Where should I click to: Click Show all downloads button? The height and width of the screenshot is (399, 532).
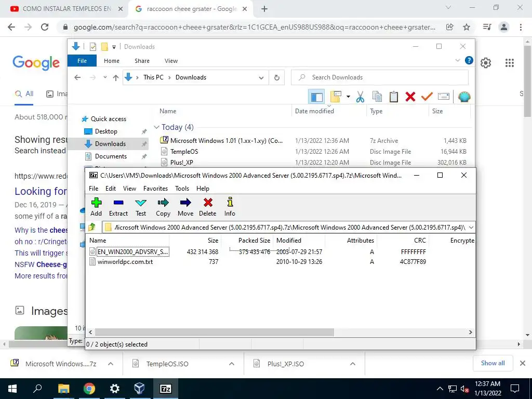(493, 363)
